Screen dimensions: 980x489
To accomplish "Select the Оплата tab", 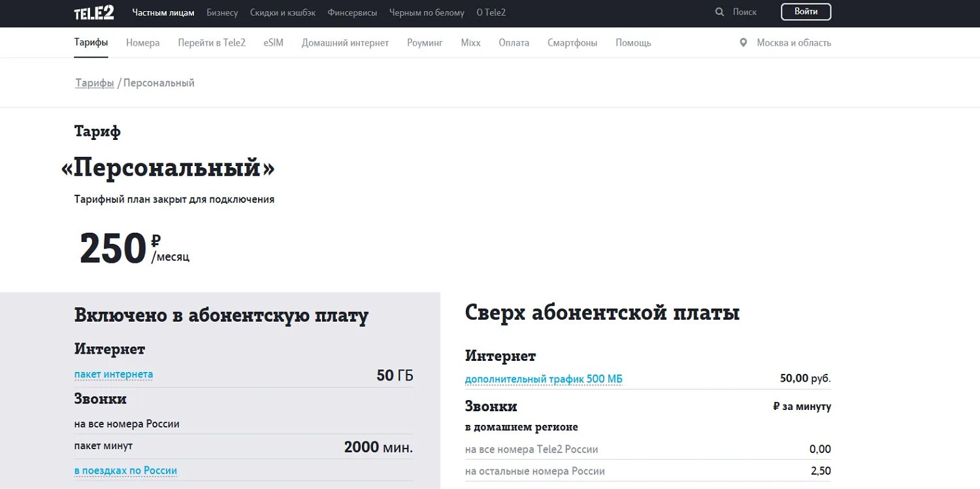I will (514, 42).
